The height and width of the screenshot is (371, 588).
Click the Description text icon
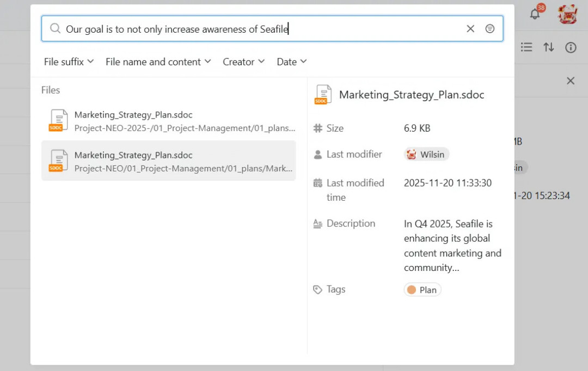317,224
